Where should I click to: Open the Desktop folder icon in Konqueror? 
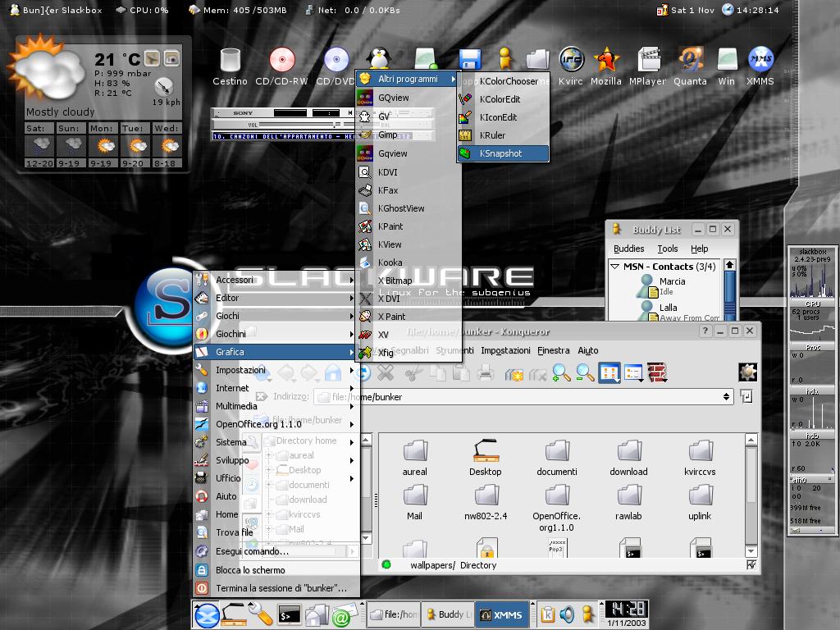tap(486, 458)
